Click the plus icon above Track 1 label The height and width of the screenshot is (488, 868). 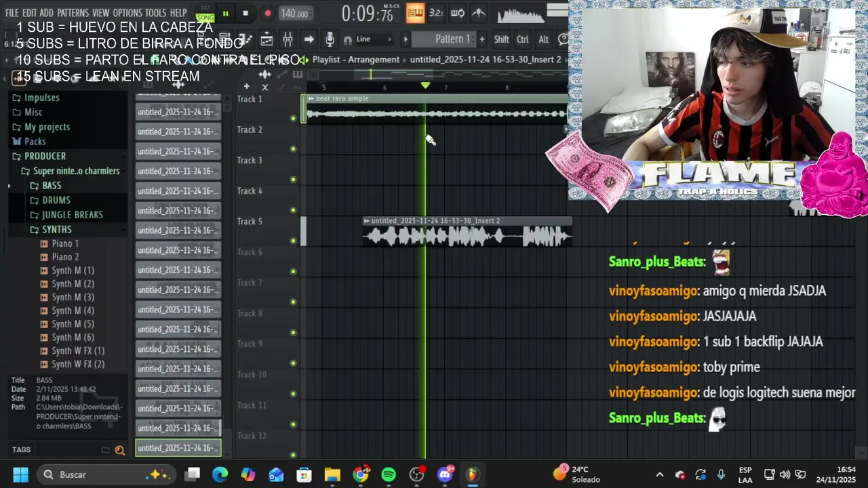pos(246,86)
